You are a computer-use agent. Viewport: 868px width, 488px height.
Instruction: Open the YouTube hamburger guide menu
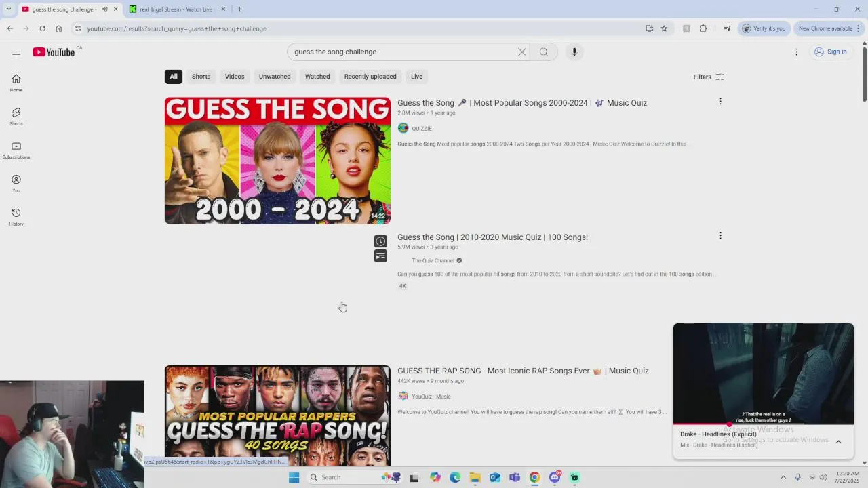pos(16,52)
